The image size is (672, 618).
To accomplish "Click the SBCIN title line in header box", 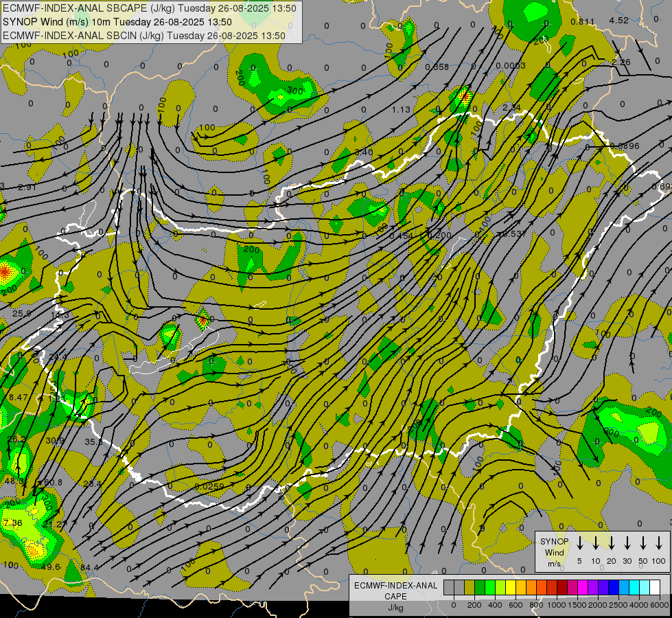I will point(144,36).
